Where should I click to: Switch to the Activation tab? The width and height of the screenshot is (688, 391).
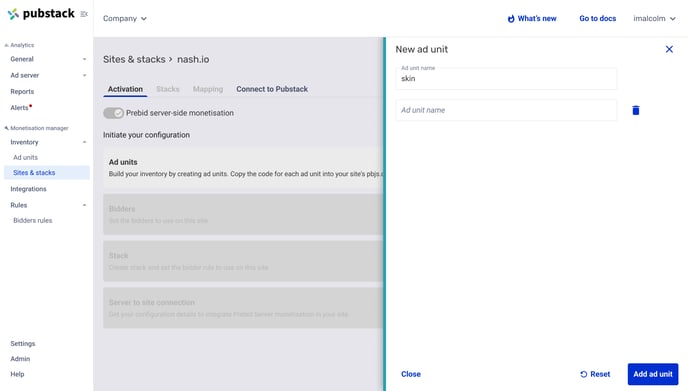point(125,89)
